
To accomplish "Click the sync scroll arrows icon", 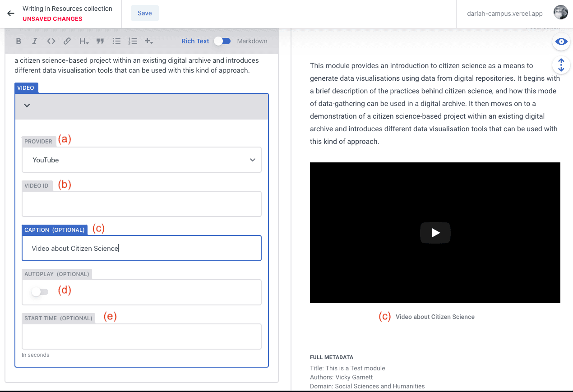I will click(561, 65).
